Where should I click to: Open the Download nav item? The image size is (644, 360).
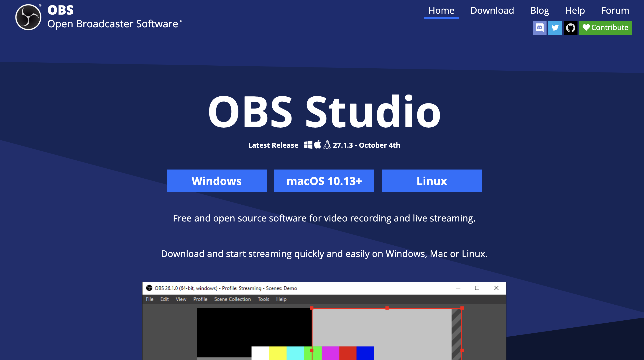pyautogui.click(x=492, y=10)
